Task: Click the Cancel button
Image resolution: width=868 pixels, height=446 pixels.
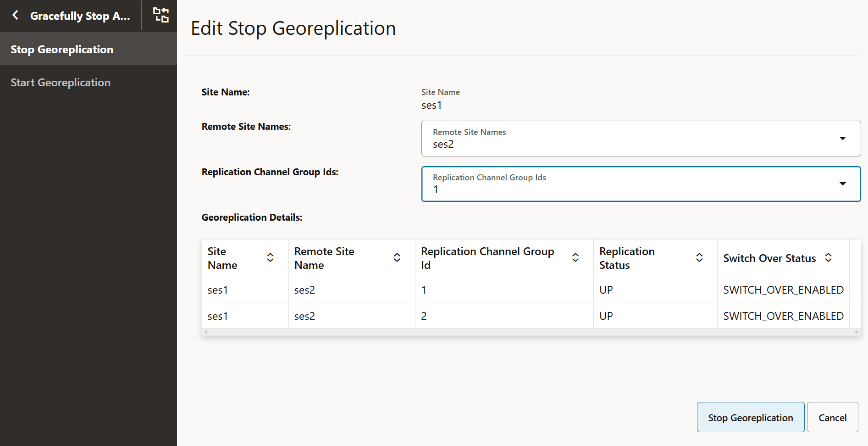Action: click(832, 417)
